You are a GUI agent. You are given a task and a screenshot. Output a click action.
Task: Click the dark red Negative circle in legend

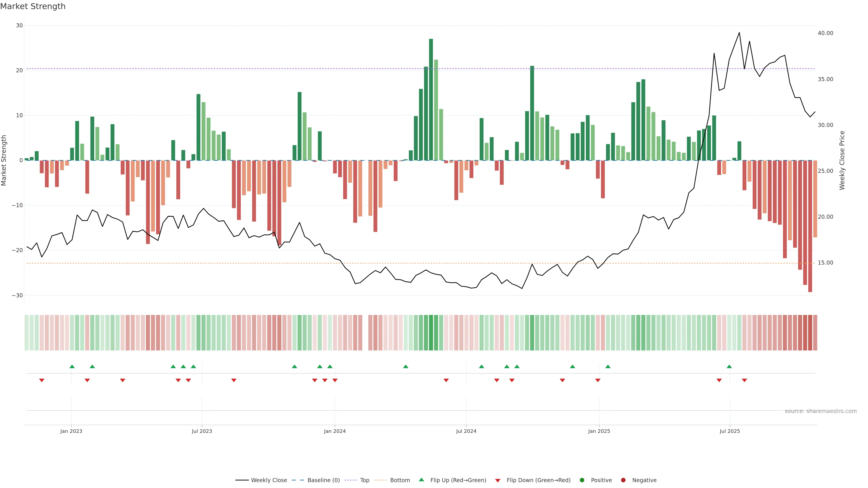623,480
